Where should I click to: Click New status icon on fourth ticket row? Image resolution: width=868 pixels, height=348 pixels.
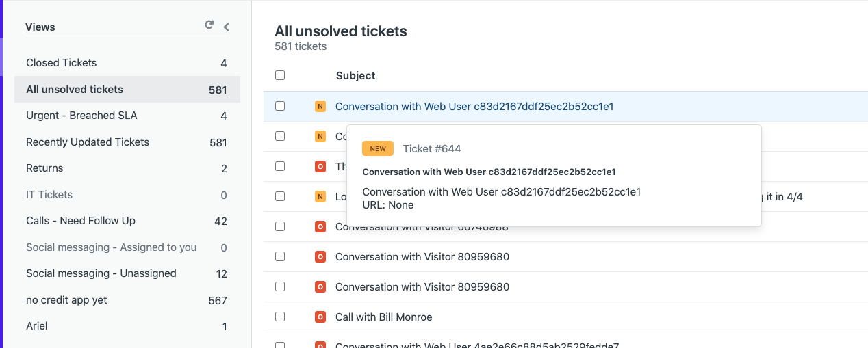pos(320,197)
